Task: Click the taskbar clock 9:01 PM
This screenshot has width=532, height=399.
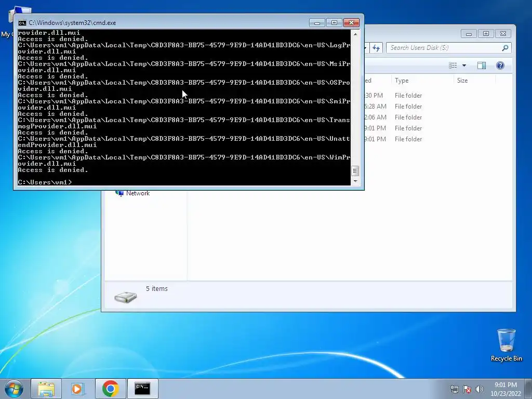Action: (x=506, y=389)
